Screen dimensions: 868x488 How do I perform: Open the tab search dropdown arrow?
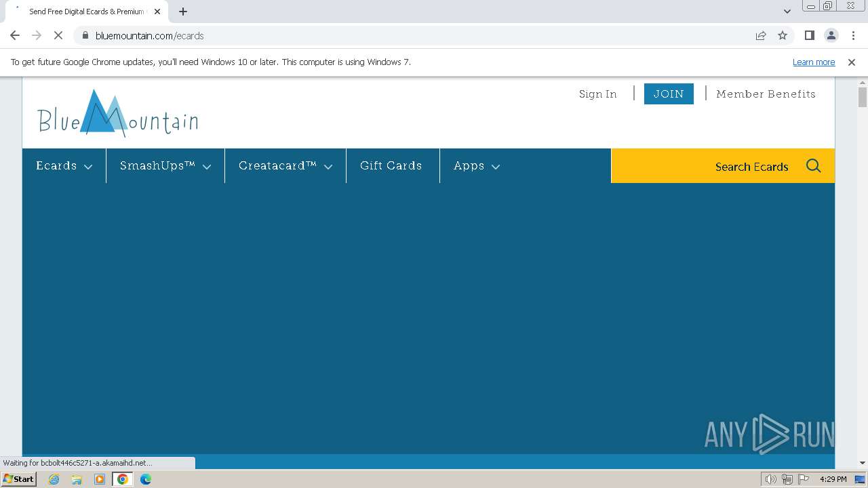[x=787, y=12]
